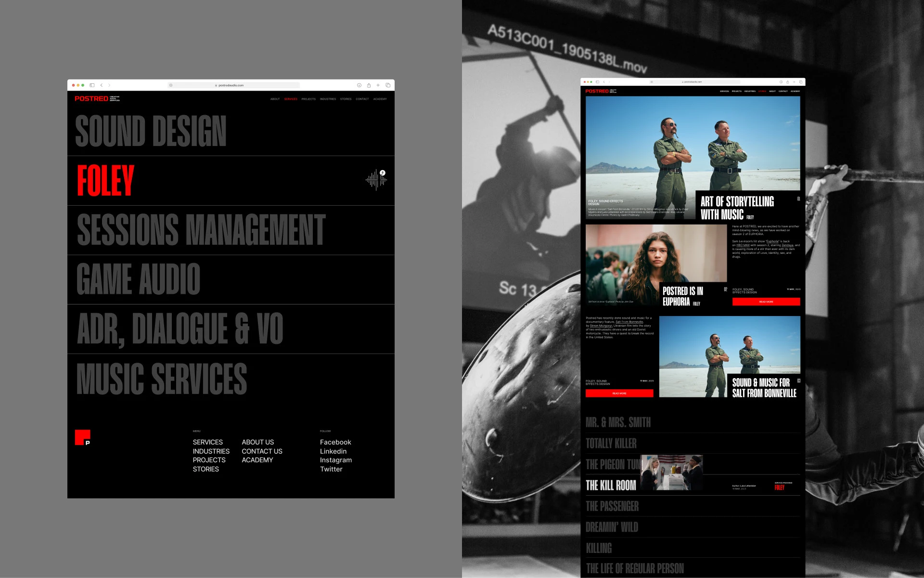Select the SESSIONS MANAGEMENT service heading
The height and width of the screenshot is (578, 924).
pos(201,230)
